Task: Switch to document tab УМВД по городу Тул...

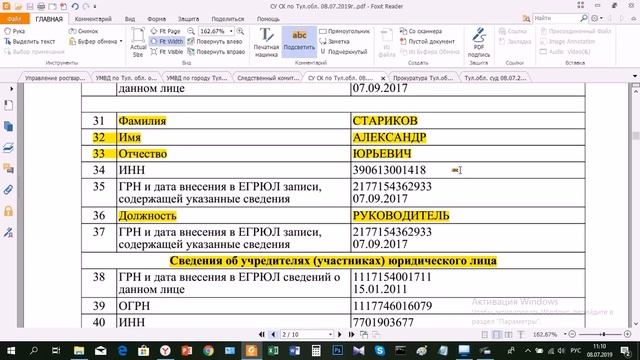Action: (x=197, y=78)
